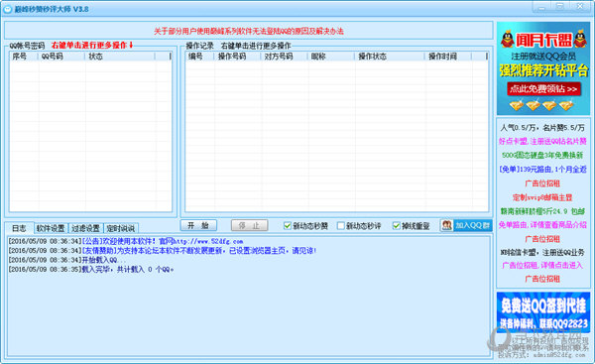Screen dimensions: 595x364
Task: Click the 状态 column header
Action: (120, 57)
